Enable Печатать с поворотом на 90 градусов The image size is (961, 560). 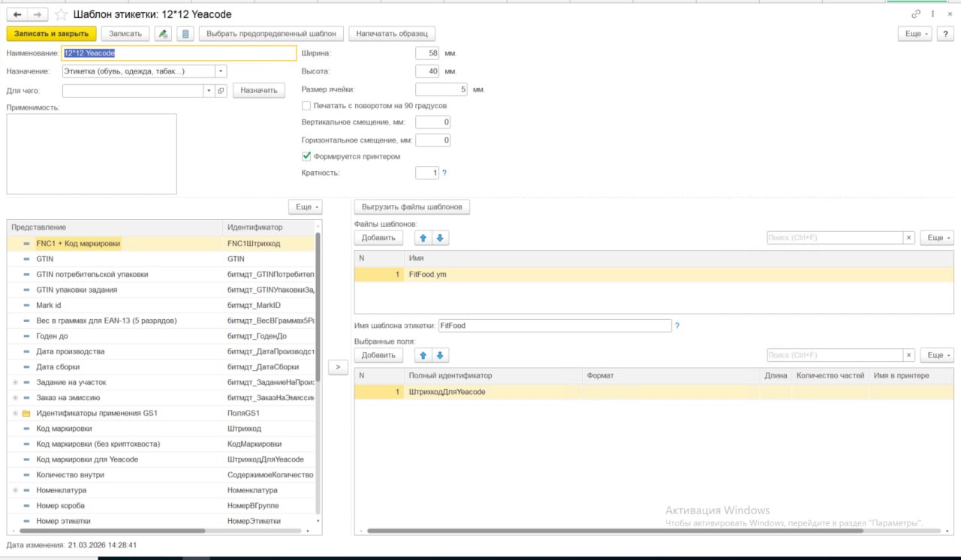pyautogui.click(x=306, y=106)
